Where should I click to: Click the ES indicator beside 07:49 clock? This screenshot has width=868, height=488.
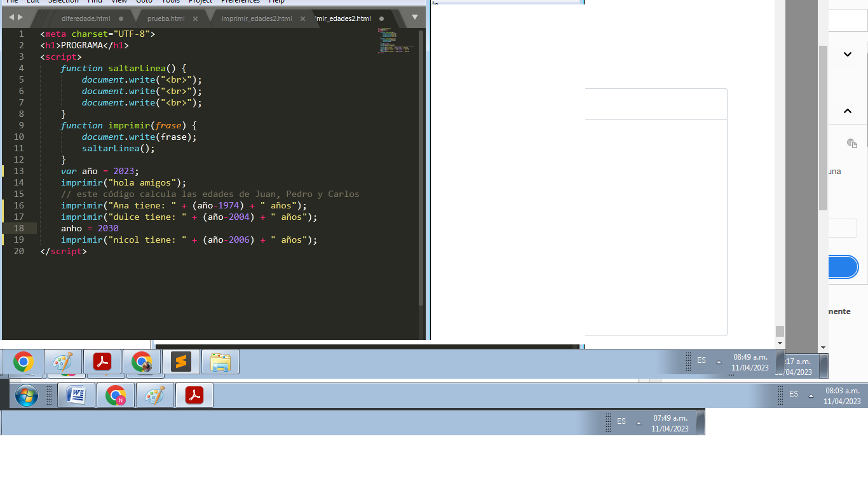pyautogui.click(x=621, y=421)
